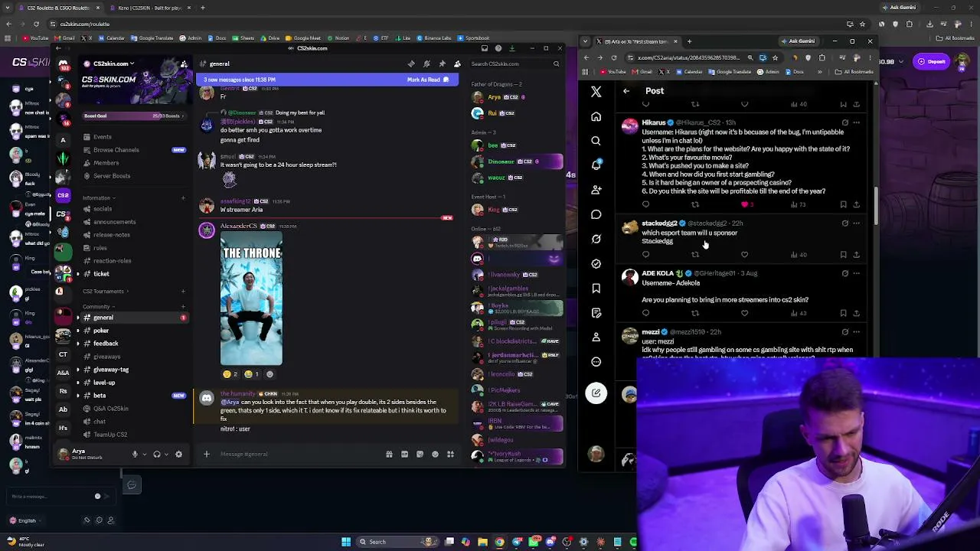Open the Events entry in Discord
This screenshot has height=551, width=980.
click(x=102, y=137)
